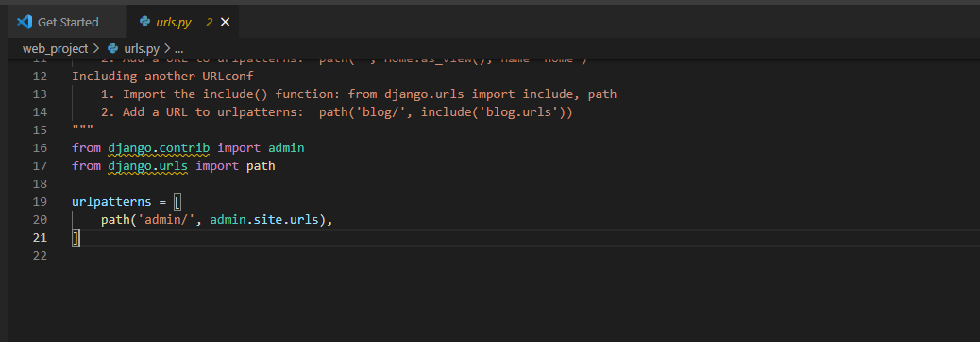Open web_project breadcrumb folder
This screenshot has width=980, height=342.
(x=55, y=48)
